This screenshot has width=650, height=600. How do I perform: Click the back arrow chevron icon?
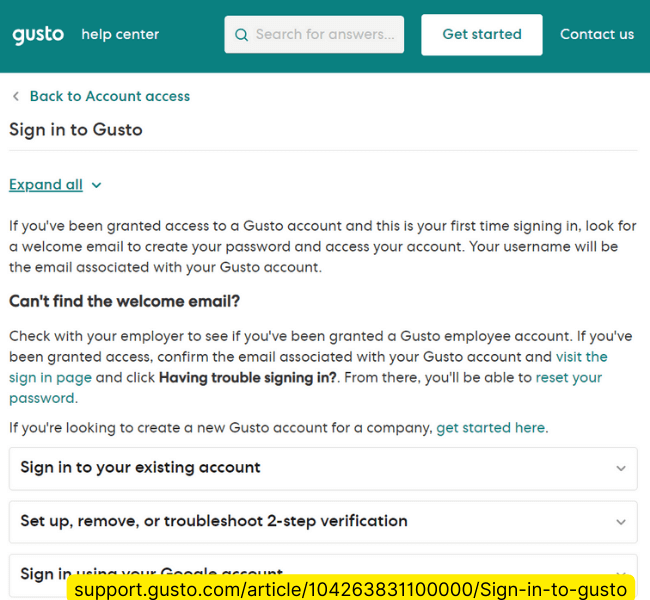click(16, 96)
